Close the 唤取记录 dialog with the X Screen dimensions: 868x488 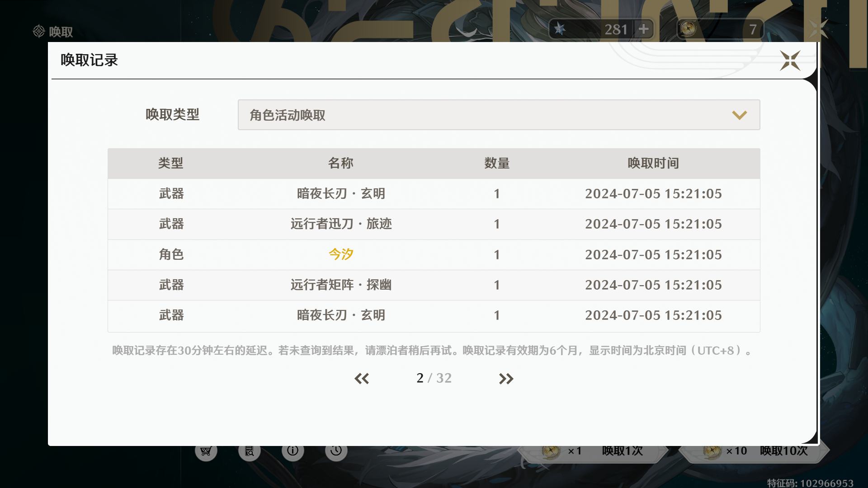pos(790,61)
